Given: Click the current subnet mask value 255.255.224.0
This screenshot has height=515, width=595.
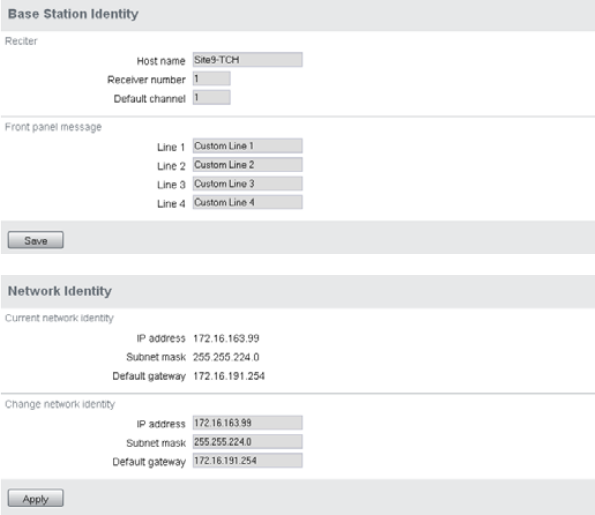Looking at the screenshot, I should tap(226, 357).
